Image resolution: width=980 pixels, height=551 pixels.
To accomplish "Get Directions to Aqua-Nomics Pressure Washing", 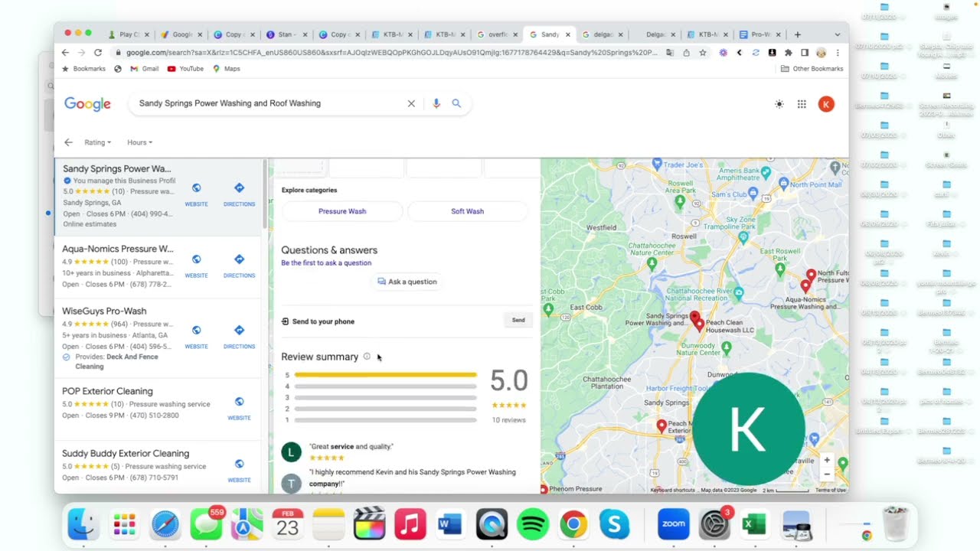I will pos(239,266).
